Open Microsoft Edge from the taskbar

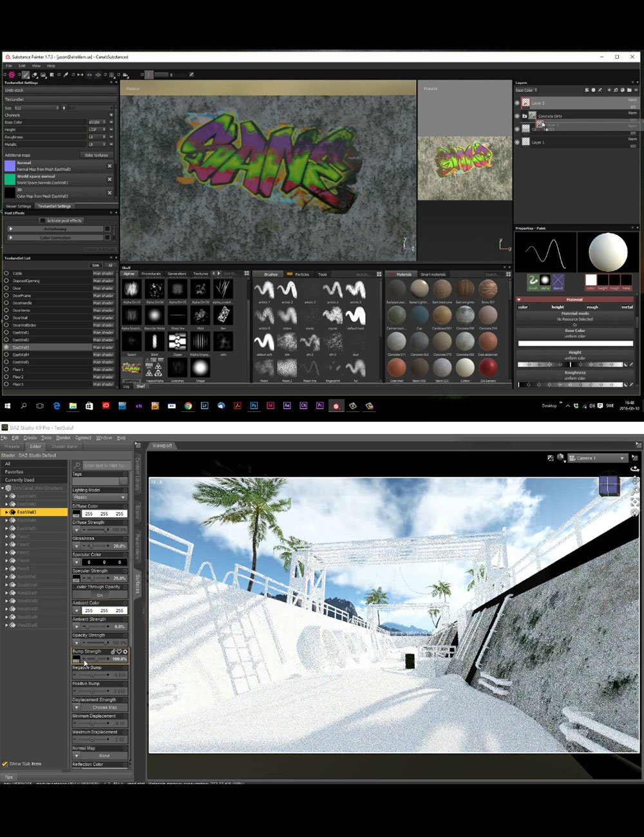[57, 406]
